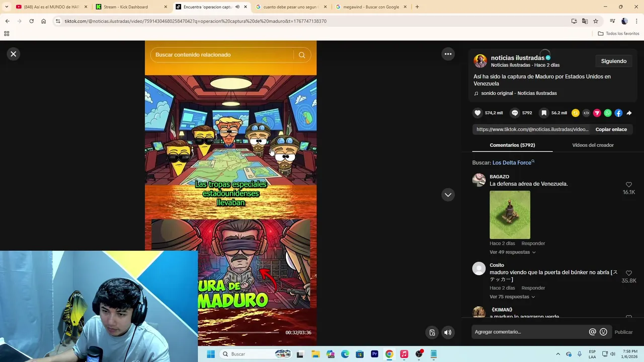Switch to the YouTube browser tab

pos(51,7)
